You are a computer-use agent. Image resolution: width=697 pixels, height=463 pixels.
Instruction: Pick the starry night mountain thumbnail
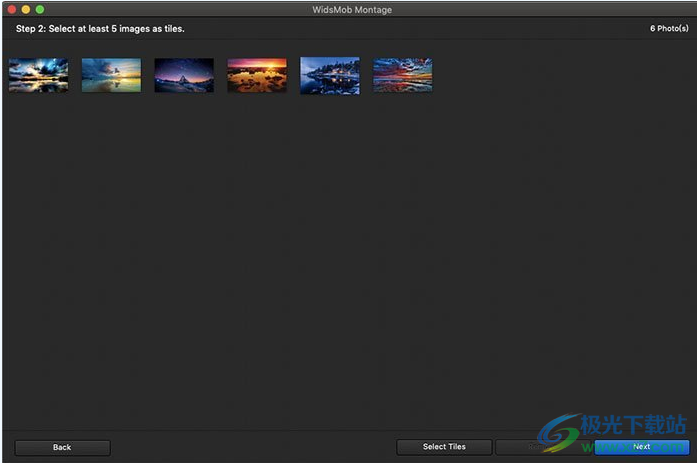click(x=184, y=75)
